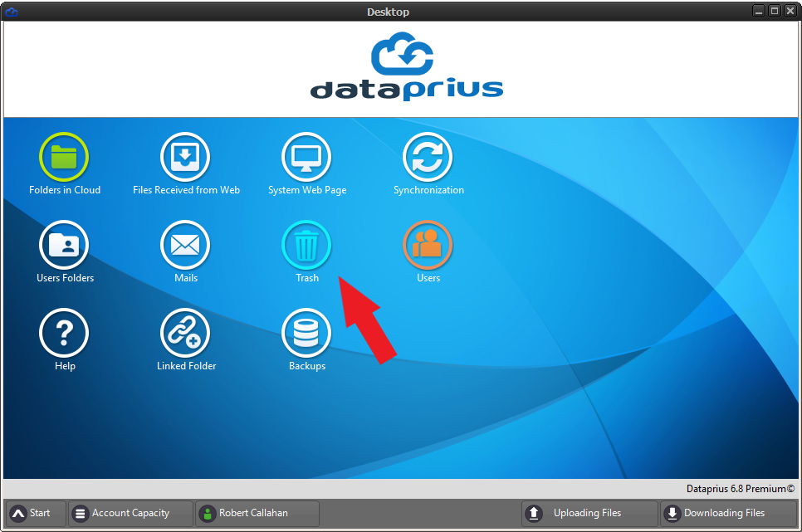Open the Linked Folder chain icon

[x=185, y=333]
